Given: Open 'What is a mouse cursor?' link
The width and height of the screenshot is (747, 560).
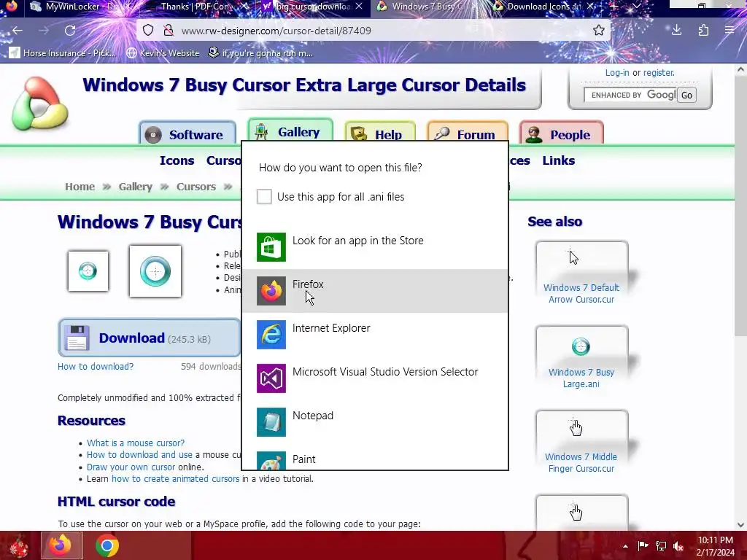Looking at the screenshot, I should point(135,443).
